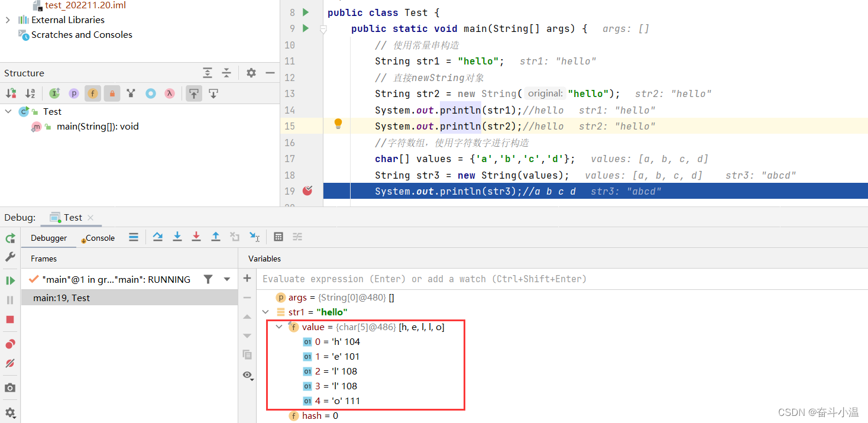Screen dimensions: 868x423
Task: Select element 4 = 'o' 111
Action: pos(331,401)
